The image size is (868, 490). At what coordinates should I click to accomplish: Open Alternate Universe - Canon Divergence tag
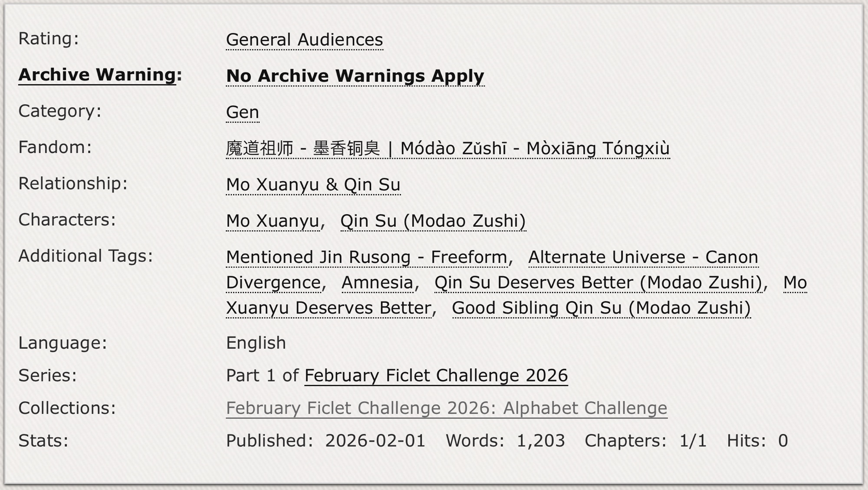tap(643, 257)
